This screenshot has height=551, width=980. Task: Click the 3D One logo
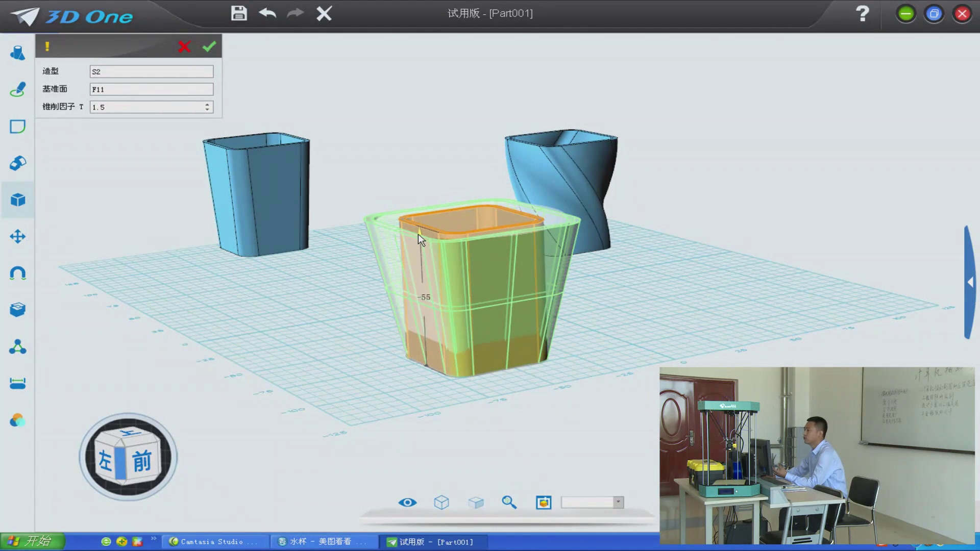(72, 16)
